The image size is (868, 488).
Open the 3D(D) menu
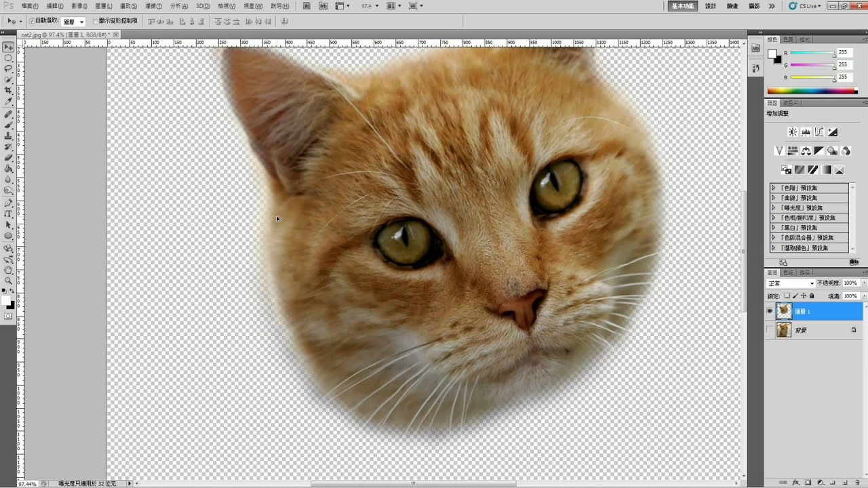coord(203,6)
